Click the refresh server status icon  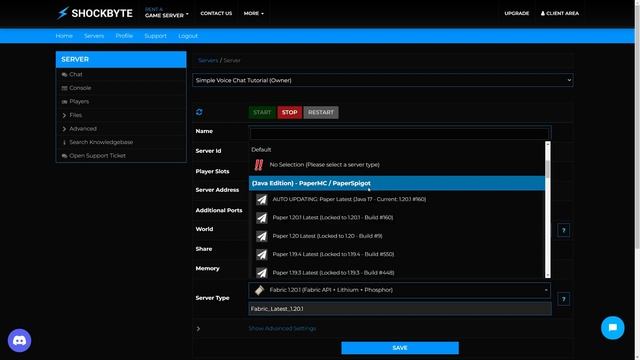(x=199, y=112)
